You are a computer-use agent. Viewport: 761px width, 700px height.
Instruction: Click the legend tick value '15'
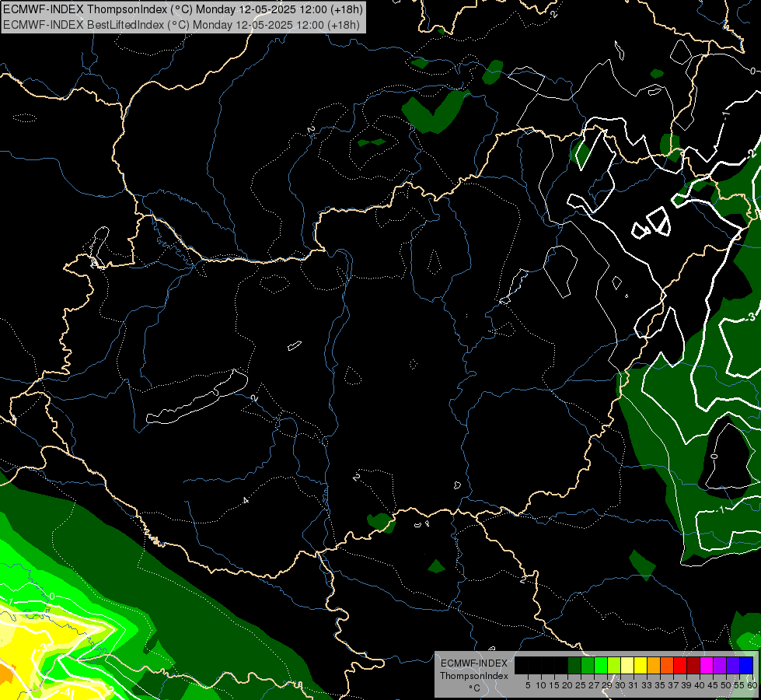tap(554, 685)
